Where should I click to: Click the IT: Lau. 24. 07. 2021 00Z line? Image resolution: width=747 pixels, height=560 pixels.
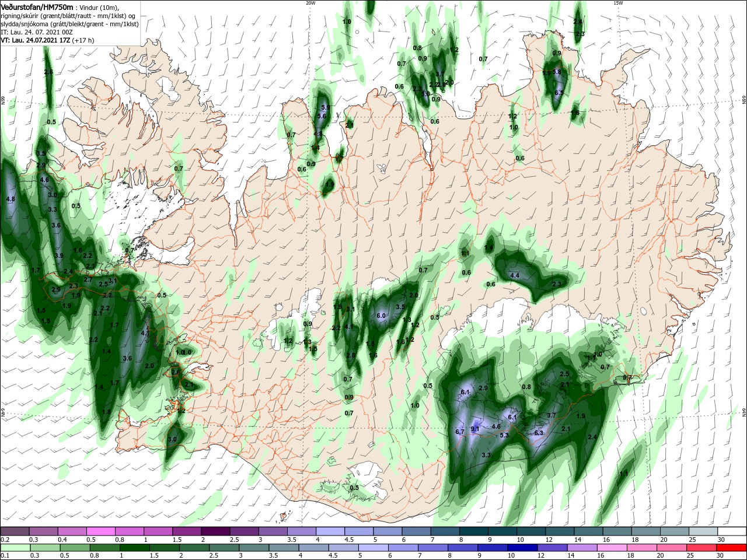click(36, 32)
